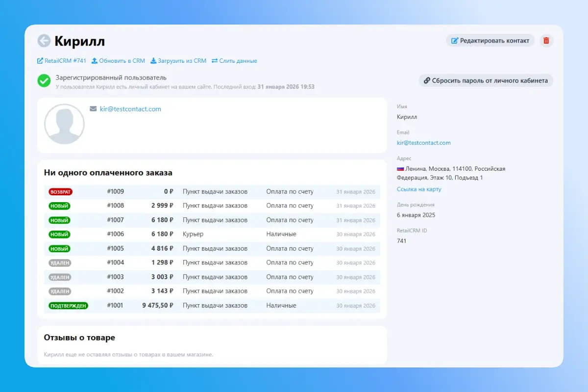Open the RetailCRM #741 external link
This screenshot has width=588, height=392.
(62, 61)
